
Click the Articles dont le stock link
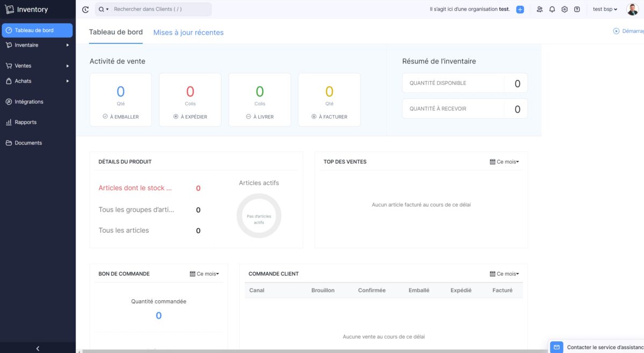pos(135,188)
